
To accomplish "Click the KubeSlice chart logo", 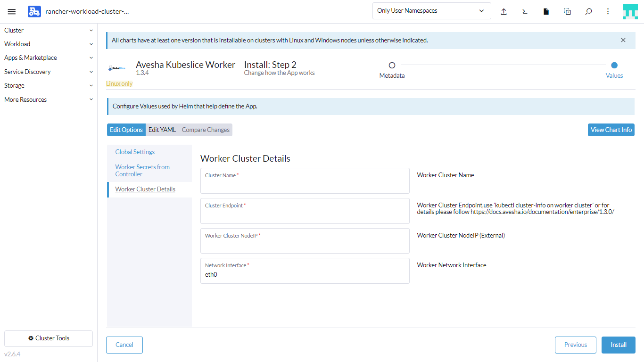I will tap(116, 69).
